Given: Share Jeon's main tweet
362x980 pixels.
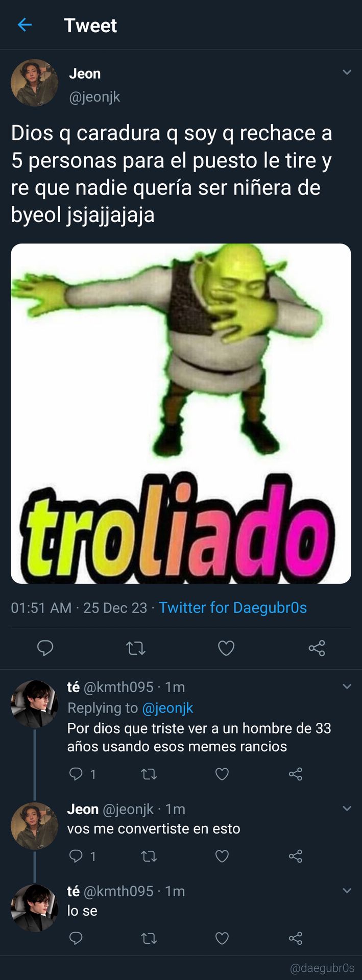Looking at the screenshot, I should click(317, 648).
